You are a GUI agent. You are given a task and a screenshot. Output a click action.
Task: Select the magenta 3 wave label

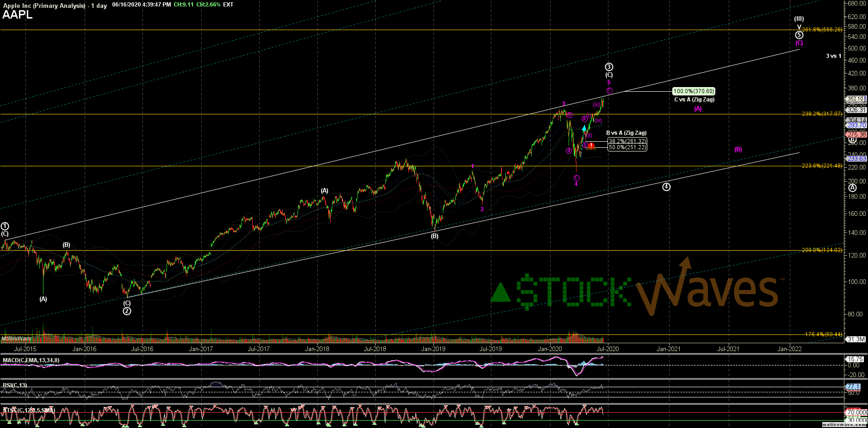[564, 104]
